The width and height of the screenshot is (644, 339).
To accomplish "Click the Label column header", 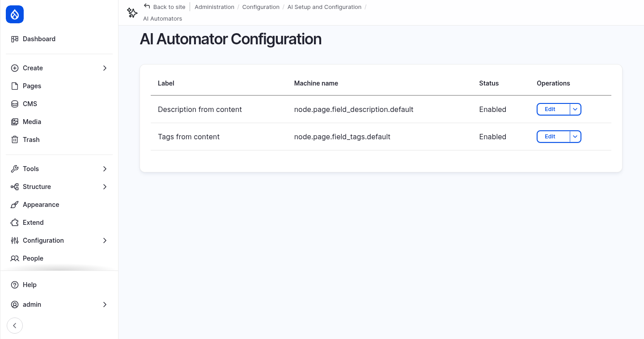I will (166, 83).
